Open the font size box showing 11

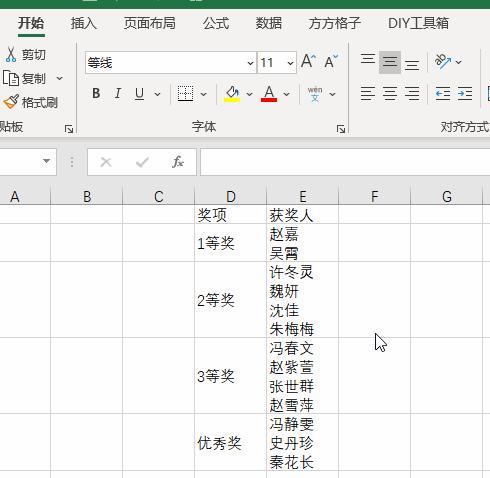(x=277, y=63)
